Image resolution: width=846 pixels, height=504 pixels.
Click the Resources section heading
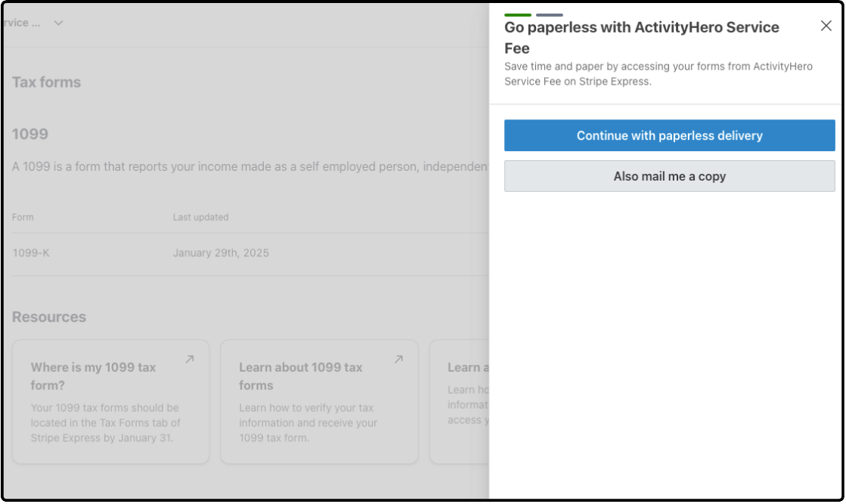coord(49,317)
